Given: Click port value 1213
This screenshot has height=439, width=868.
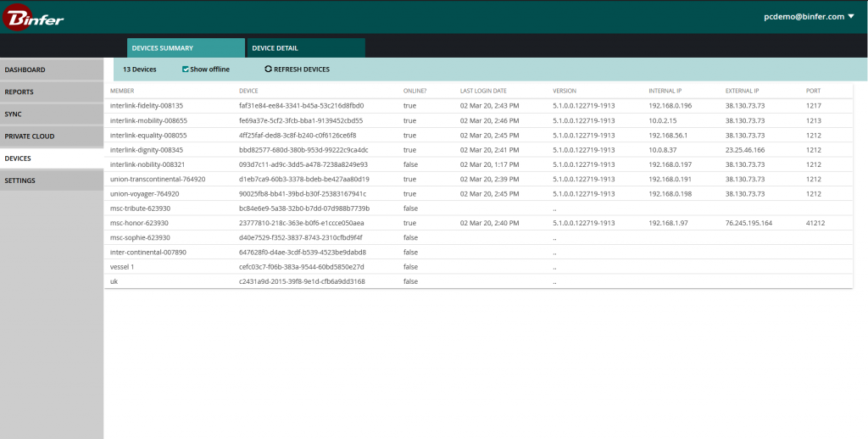Looking at the screenshot, I should tap(814, 120).
